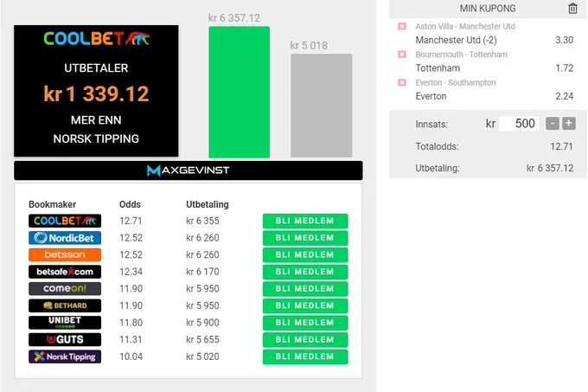Click the kr 5 020 payout cell
This screenshot has width=588, height=392.
[x=202, y=357]
